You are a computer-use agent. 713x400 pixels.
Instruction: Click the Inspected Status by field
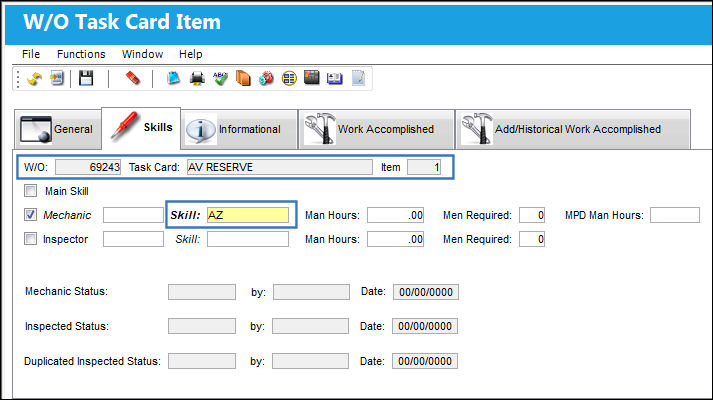311,326
